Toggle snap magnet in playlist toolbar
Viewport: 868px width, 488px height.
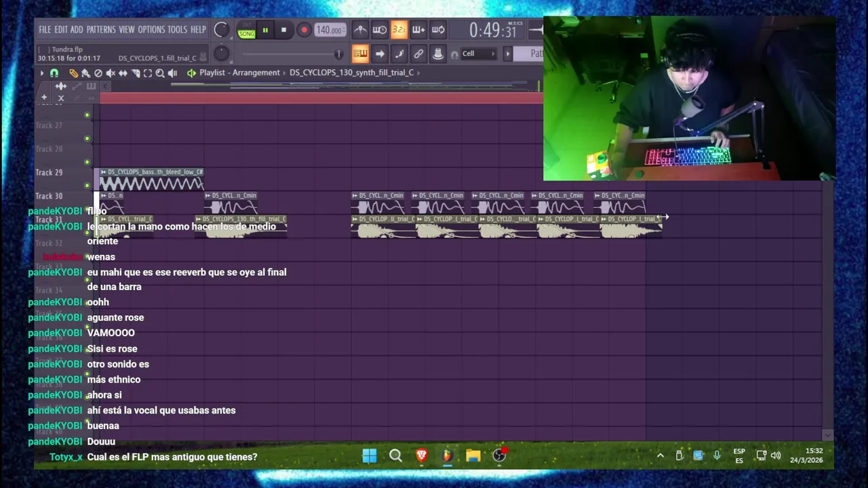(x=54, y=73)
